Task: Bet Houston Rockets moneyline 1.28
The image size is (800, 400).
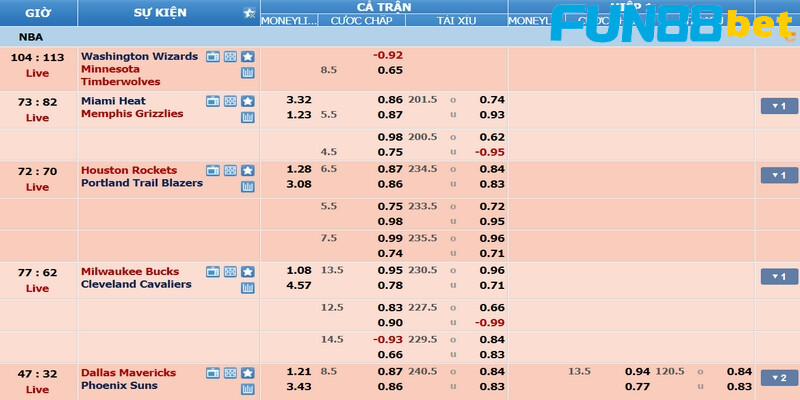Action: [x=299, y=169]
